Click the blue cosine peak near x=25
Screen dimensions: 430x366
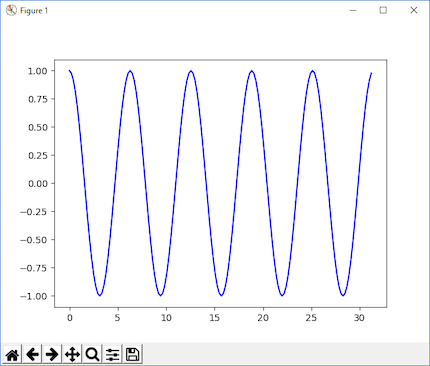tap(312, 71)
